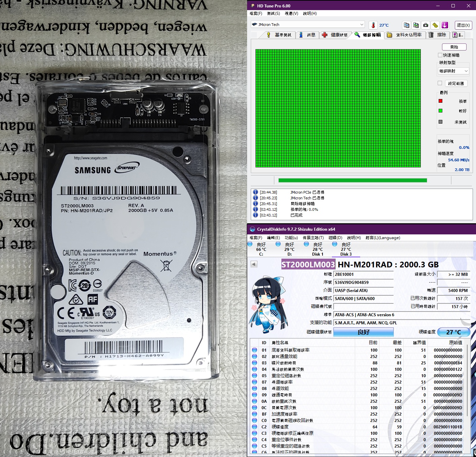Screen dimensions: 476x457
Task: Click the gray 未測試 legend swatch
Action: coord(440,122)
